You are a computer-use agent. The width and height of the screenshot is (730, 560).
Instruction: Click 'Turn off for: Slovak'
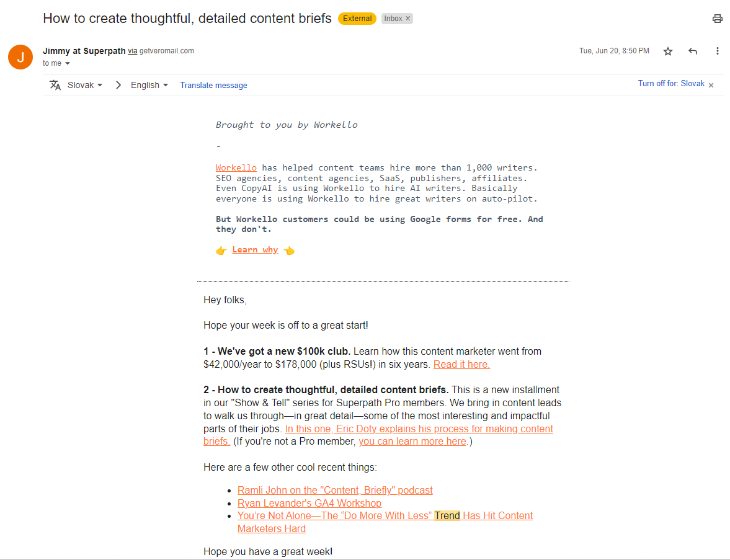point(671,83)
